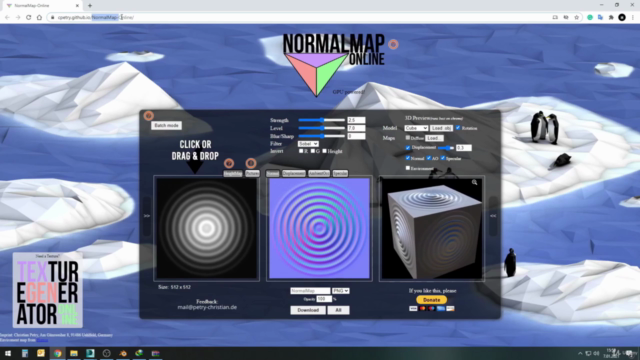Toggle the Invert R checkbox
Image resolution: width=640 pixels, height=360 pixels.
[x=301, y=151]
